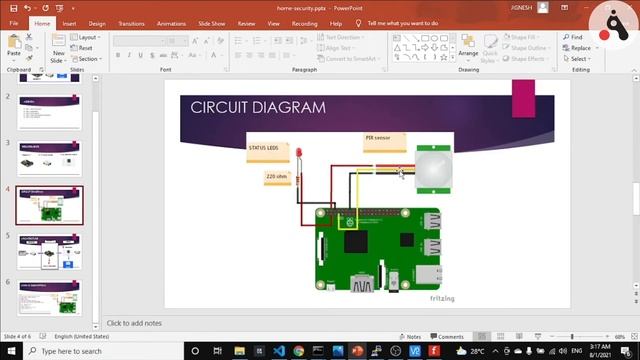Switch to Slide Sorter view
The width and height of the screenshot is (640, 360).
point(500,336)
